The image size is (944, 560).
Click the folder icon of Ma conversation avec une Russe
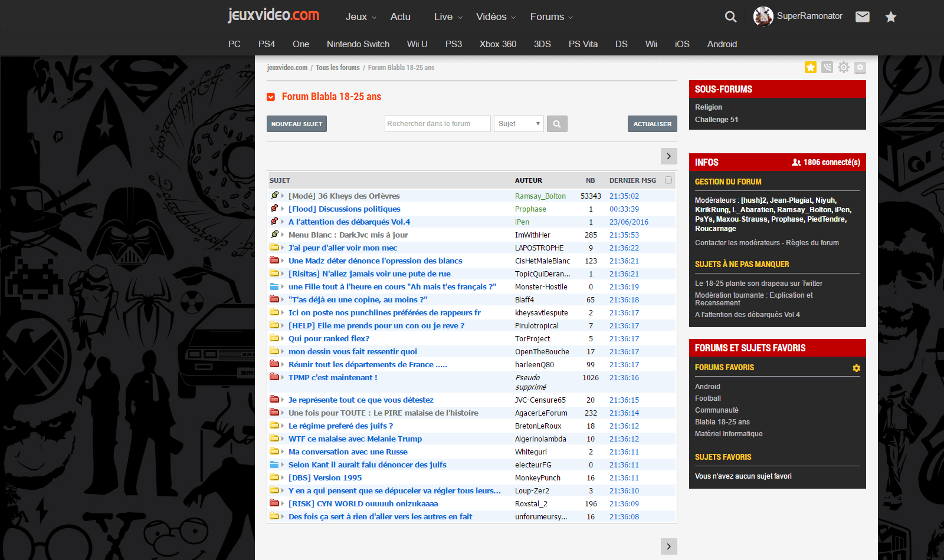(x=274, y=452)
